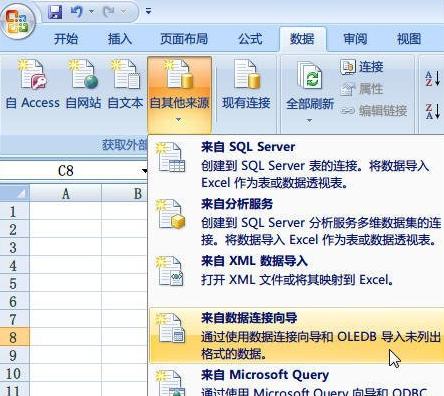The width and height of the screenshot is (444, 396).
Task: Select column B header
Action: point(125,193)
